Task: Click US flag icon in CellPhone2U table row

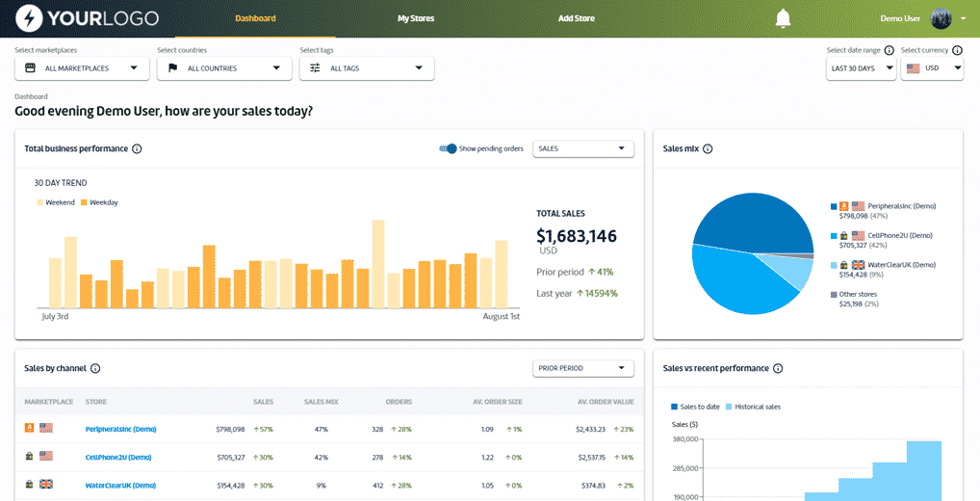Action: click(45, 457)
